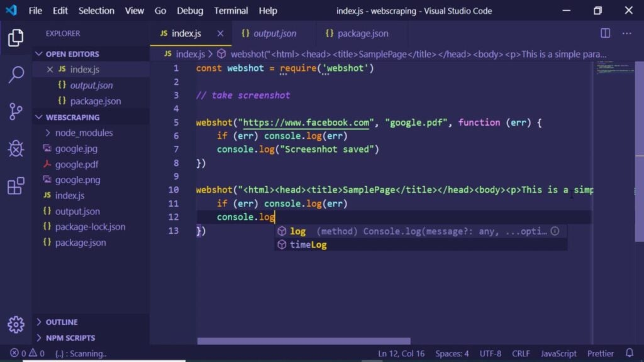This screenshot has height=362, width=644.
Task: Open the Extensions view
Action: click(x=14, y=186)
